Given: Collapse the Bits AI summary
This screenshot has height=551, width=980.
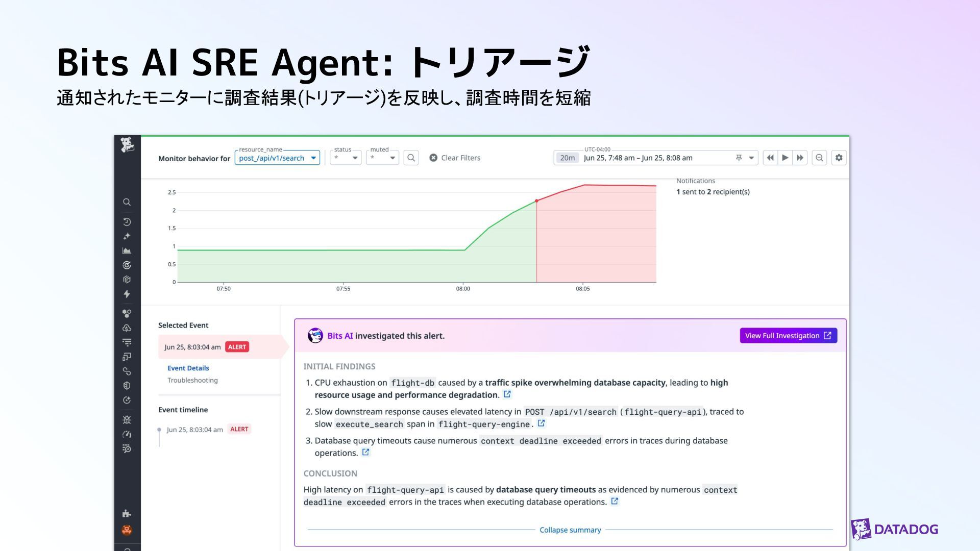Looking at the screenshot, I should click(x=570, y=530).
